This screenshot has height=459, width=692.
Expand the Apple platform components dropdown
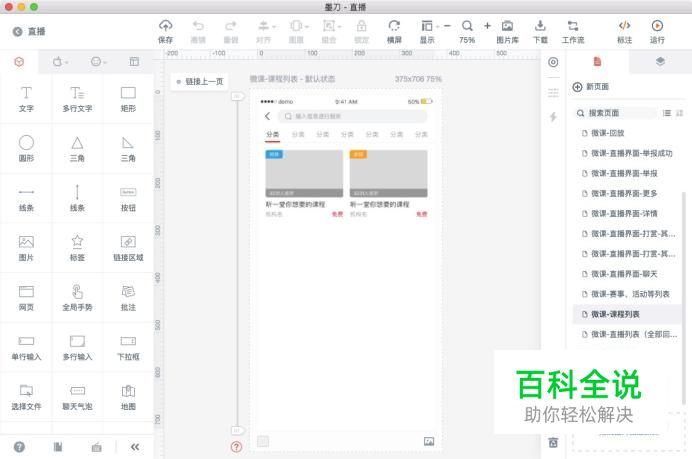pyautogui.click(x=60, y=62)
